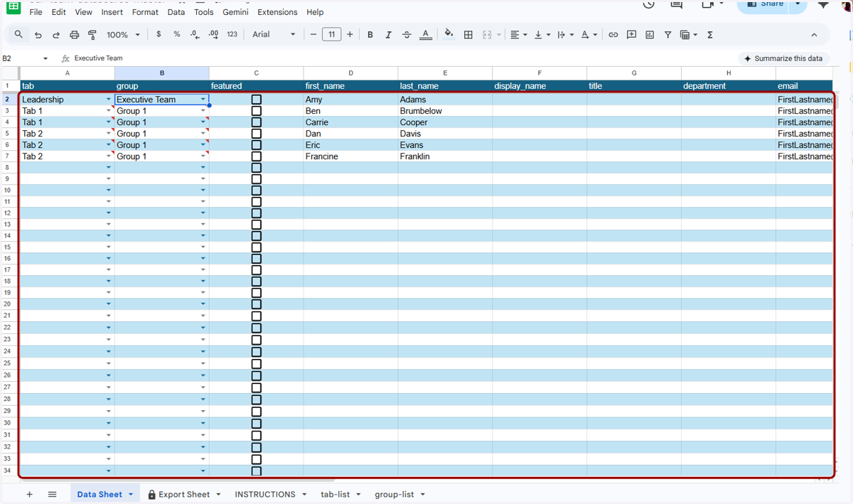Viewport: 853px width, 504px height.
Task: Activate the paint format tool
Action: point(92,35)
